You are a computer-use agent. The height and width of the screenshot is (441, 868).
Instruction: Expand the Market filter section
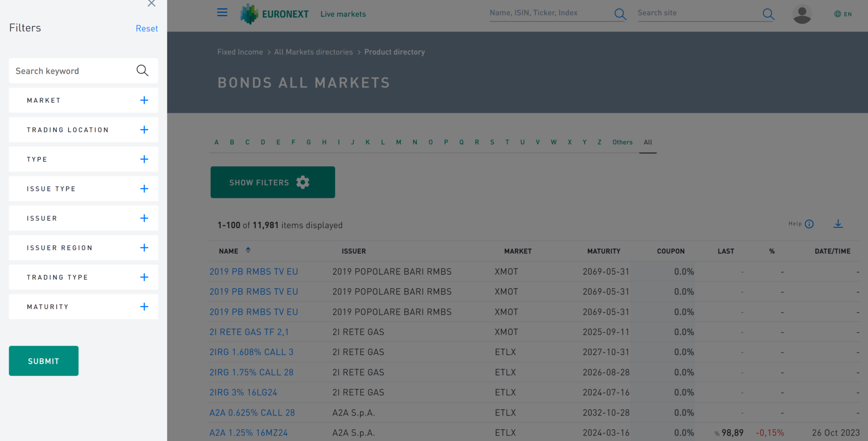(x=144, y=100)
